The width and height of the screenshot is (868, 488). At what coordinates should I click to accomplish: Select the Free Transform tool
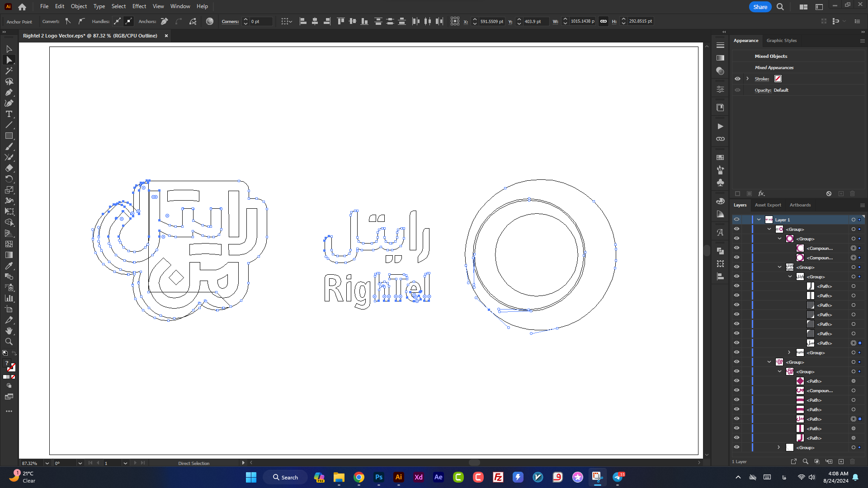[9, 211]
